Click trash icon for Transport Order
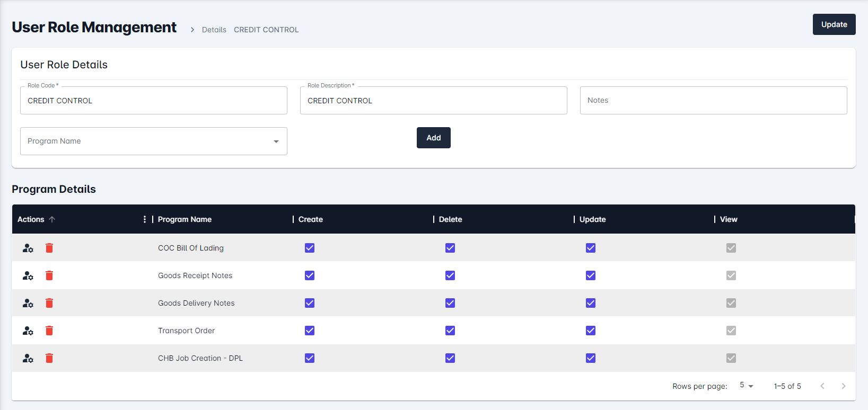Image resolution: width=868 pixels, height=410 pixels. point(49,331)
